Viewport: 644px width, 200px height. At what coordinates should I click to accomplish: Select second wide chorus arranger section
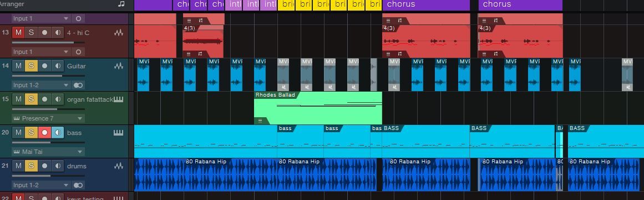pyautogui.click(x=520, y=5)
